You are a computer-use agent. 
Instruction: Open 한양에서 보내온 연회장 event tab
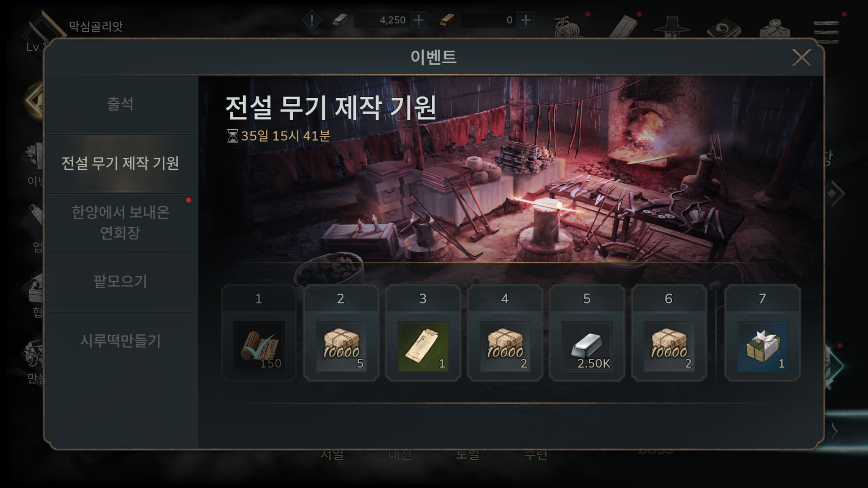[120, 222]
